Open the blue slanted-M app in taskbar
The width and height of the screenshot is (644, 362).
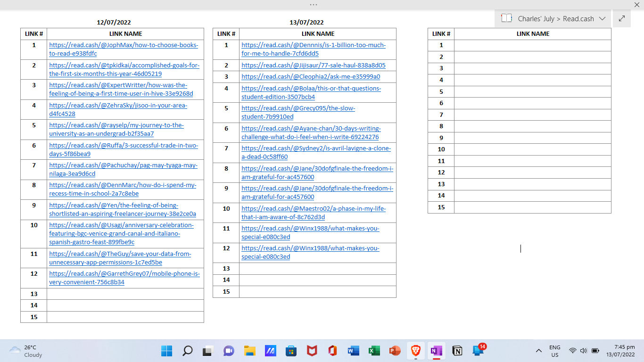(270, 351)
